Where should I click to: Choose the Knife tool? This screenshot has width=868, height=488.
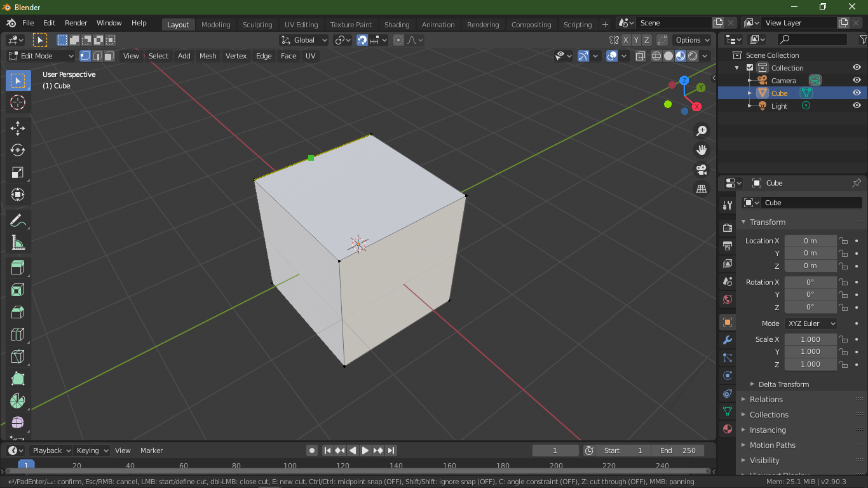[x=18, y=356]
